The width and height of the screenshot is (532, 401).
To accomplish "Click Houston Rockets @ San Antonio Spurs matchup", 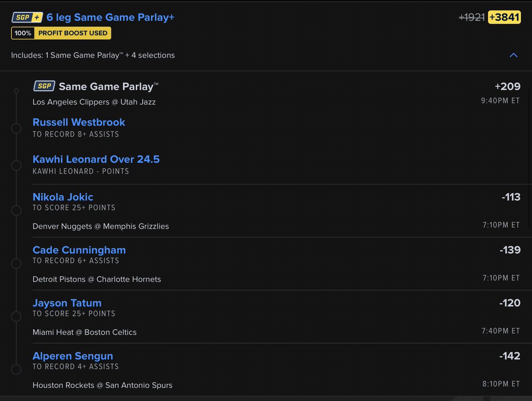I will (102, 385).
